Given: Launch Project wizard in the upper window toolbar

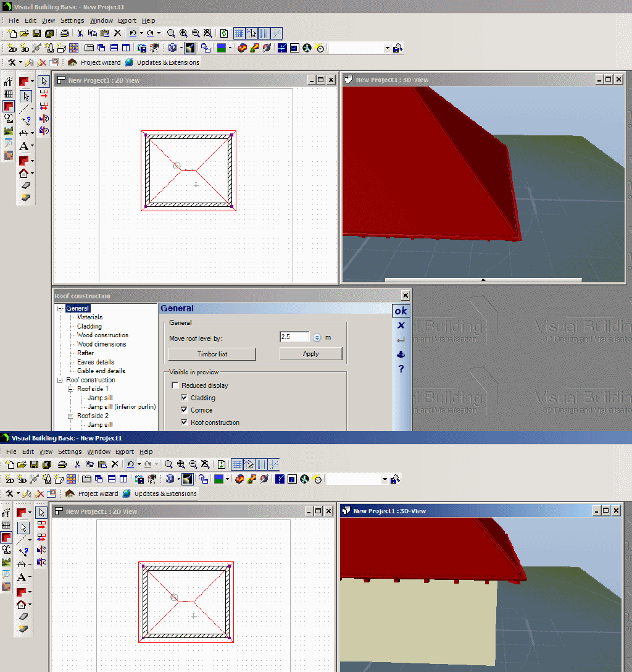Looking at the screenshot, I should (x=94, y=62).
